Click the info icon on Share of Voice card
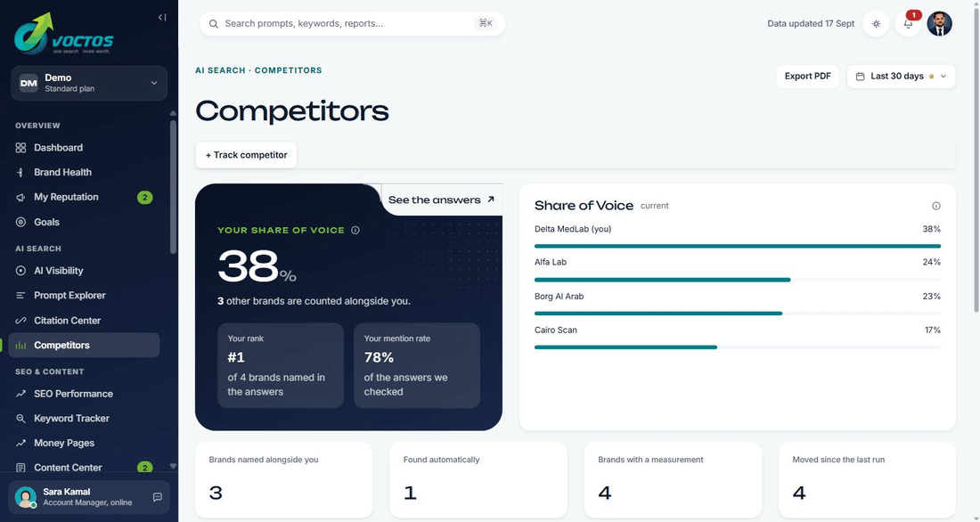 936,206
